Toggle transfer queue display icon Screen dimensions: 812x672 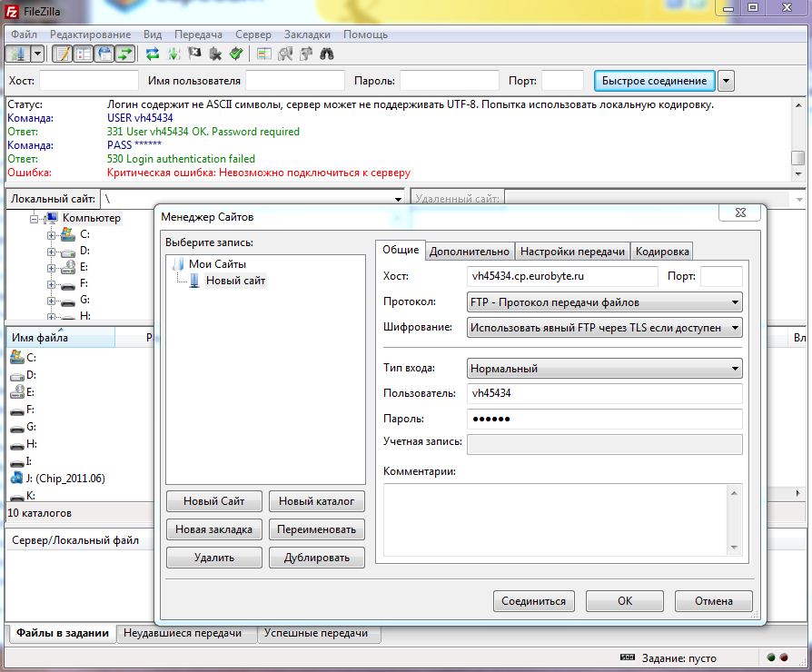(125, 54)
